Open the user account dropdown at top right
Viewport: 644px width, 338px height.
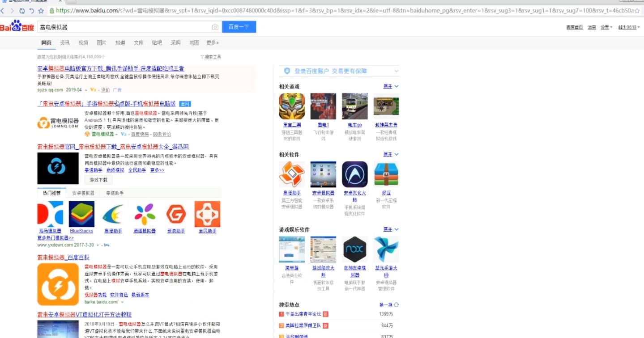629,27
